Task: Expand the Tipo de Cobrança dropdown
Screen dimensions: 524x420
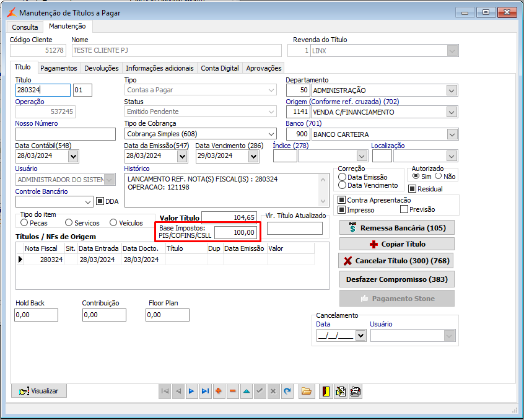Action: click(x=271, y=134)
